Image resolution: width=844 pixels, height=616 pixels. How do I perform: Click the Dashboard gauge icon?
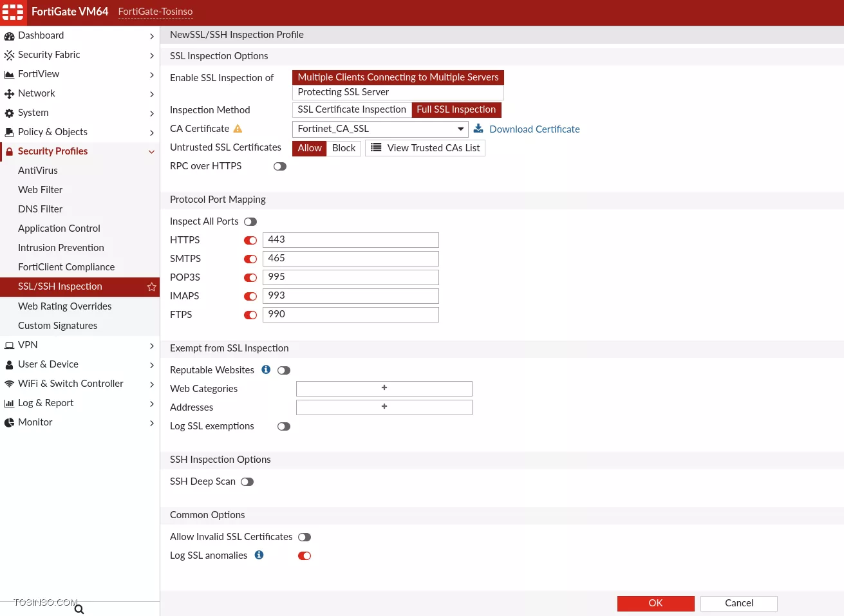point(9,36)
